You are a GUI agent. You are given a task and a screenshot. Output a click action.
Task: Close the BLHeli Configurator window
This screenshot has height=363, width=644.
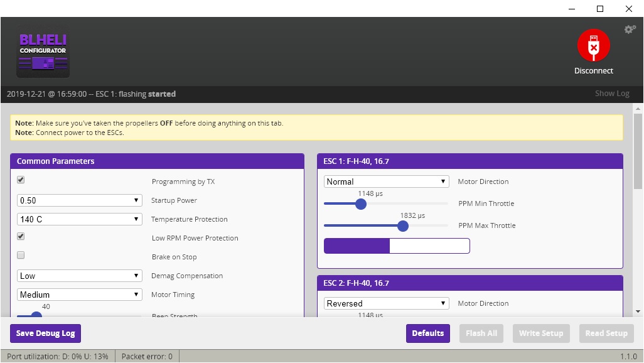click(x=629, y=9)
